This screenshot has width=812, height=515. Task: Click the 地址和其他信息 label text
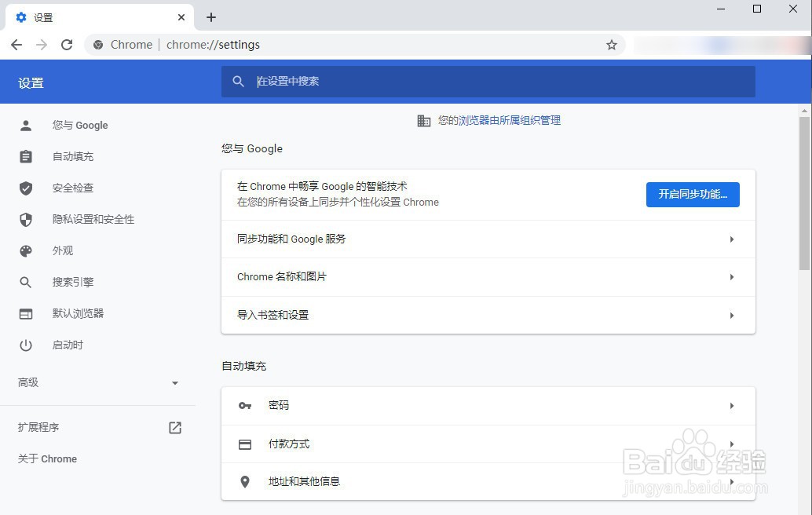tap(304, 482)
